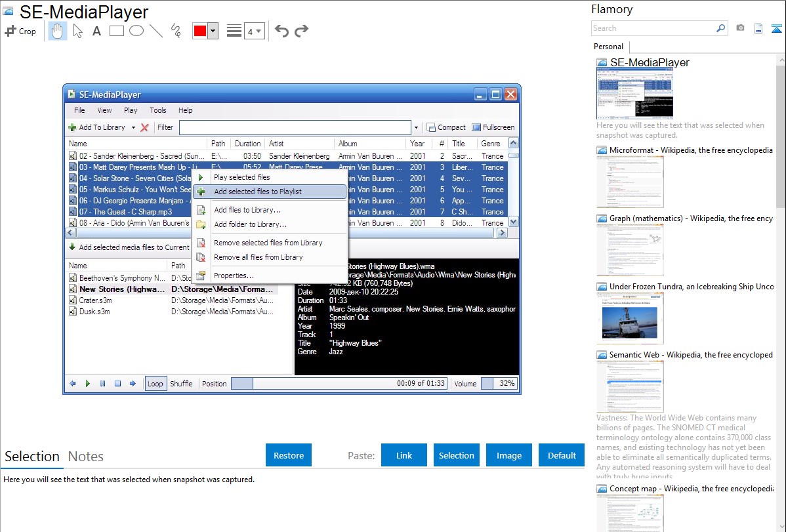Activate the hand pan tool
This screenshot has width=786, height=532.
tap(58, 31)
